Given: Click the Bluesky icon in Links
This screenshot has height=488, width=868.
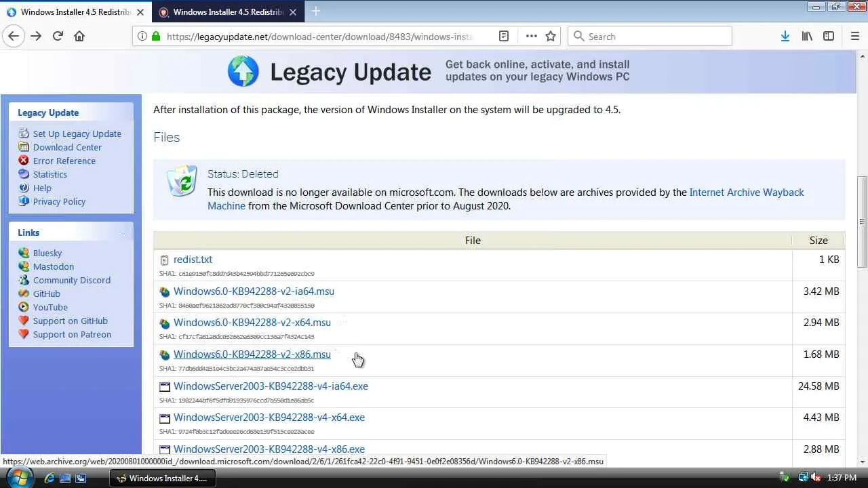Looking at the screenshot, I should click(24, 253).
